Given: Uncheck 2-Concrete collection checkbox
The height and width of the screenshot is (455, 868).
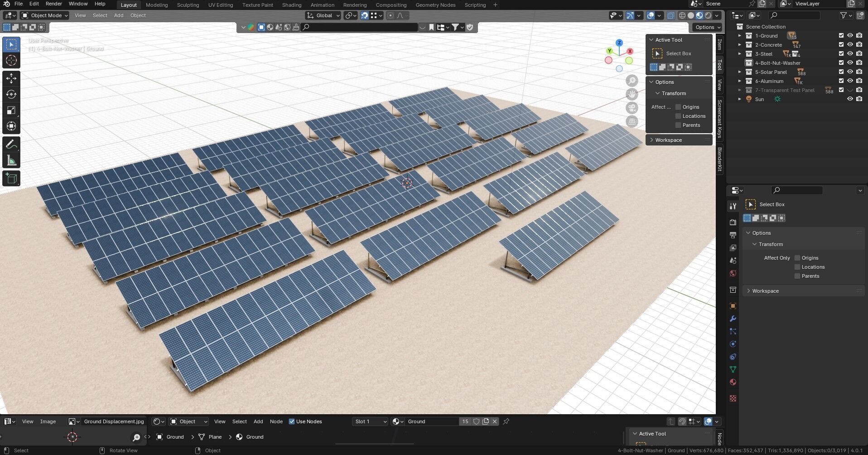Looking at the screenshot, I should coord(841,44).
